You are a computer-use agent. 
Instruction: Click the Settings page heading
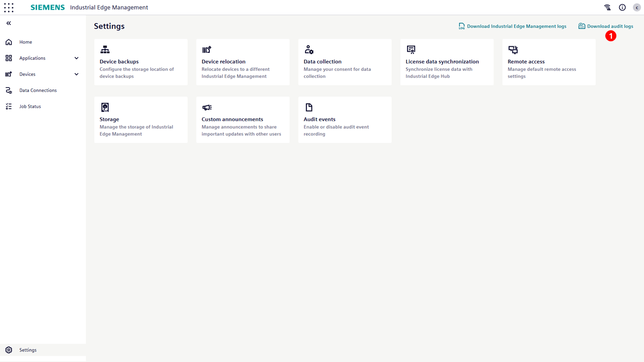click(x=109, y=26)
